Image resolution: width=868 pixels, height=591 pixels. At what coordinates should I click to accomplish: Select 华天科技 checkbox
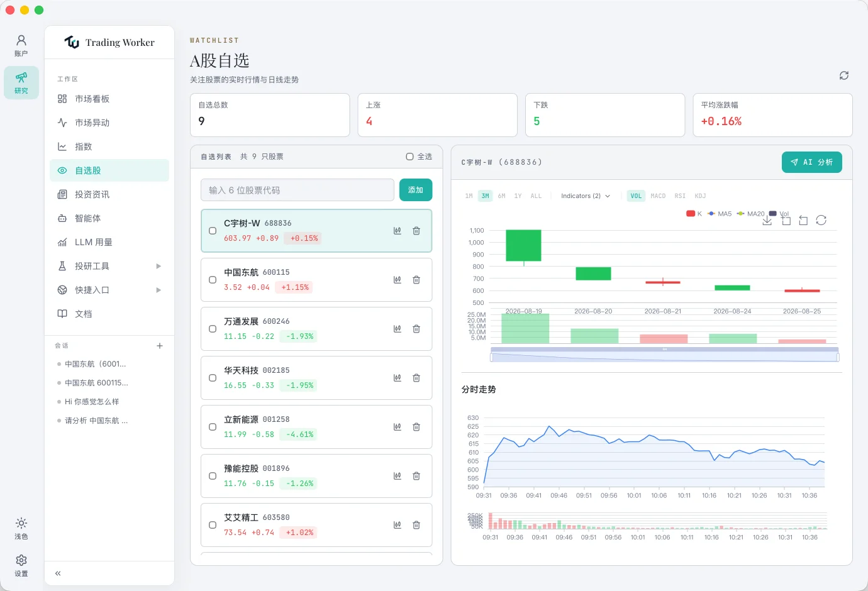213,378
